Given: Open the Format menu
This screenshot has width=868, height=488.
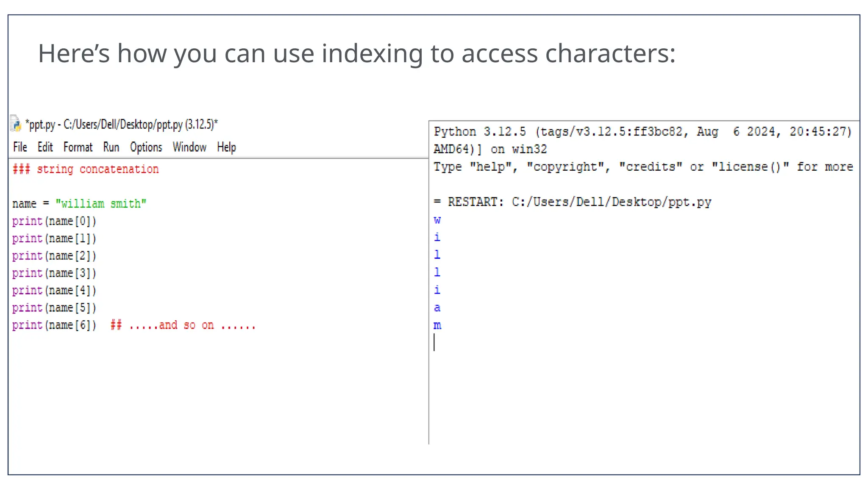Looking at the screenshot, I should pyautogui.click(x=78, y=147).
